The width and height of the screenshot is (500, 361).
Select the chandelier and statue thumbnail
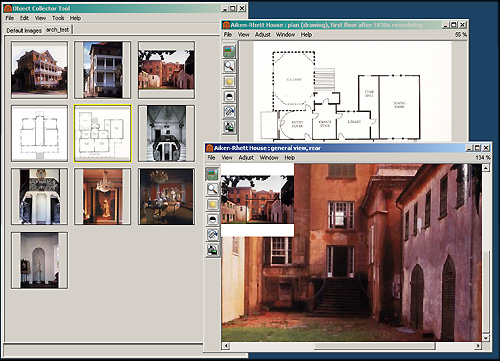click(103, 196)
